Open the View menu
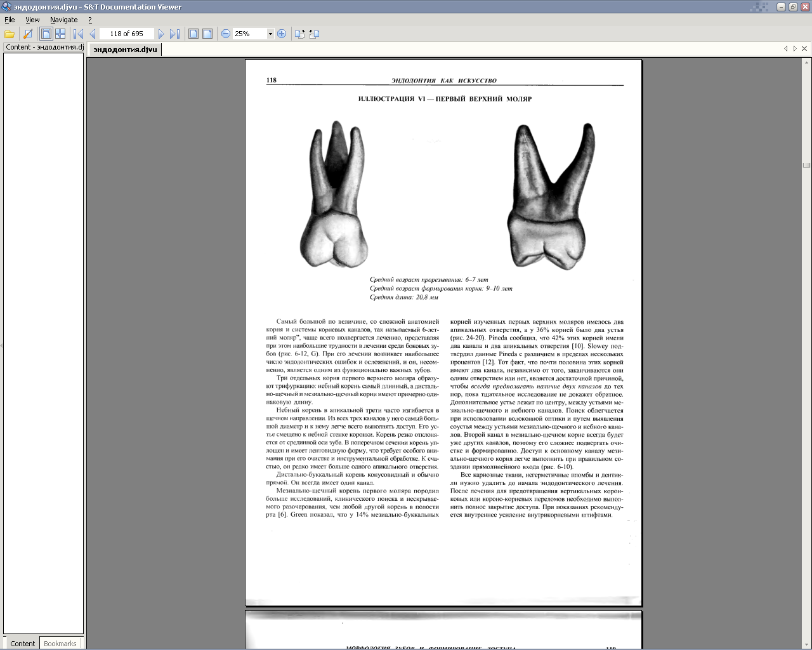The image size is (812, 650). (x=32, y=20)
